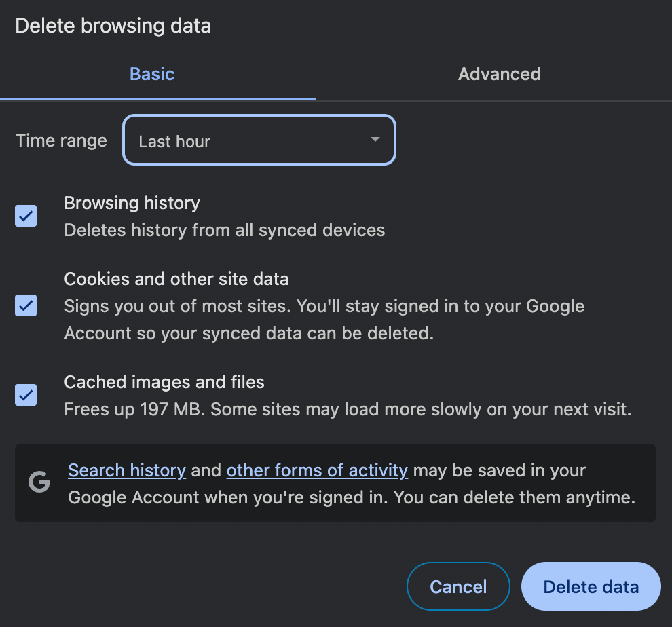Click the checkmark inside Cached images checkbox

pyautogui.click(x=25, y=394)
